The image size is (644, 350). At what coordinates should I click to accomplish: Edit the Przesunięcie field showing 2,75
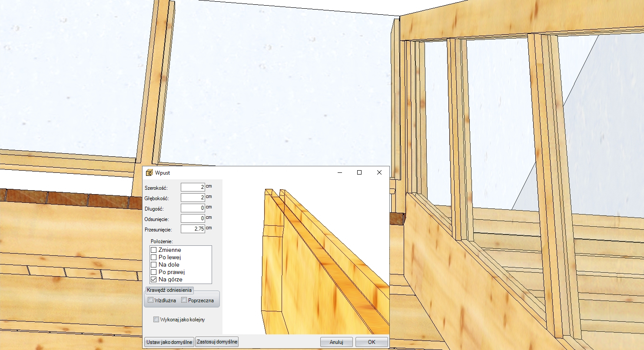[x=193, y=229]
